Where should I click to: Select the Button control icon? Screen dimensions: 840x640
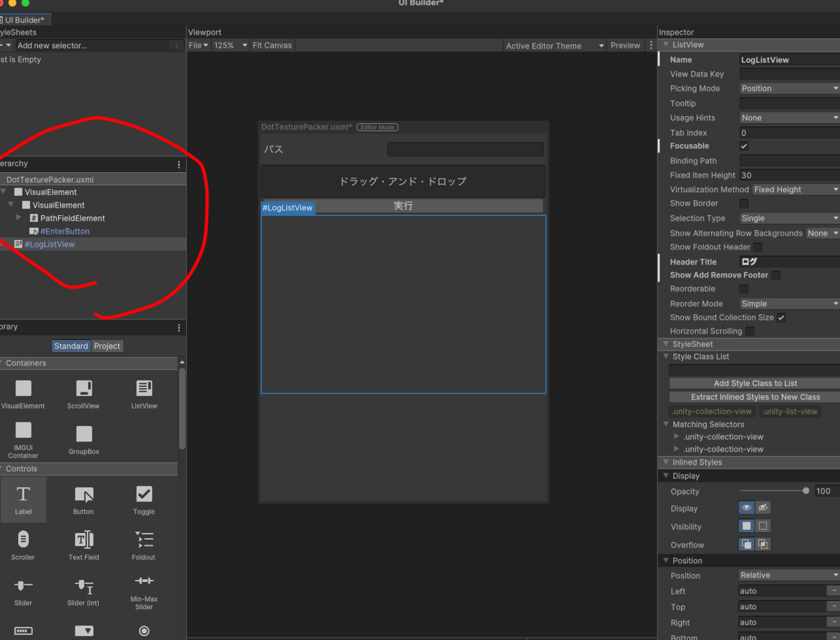84,495
